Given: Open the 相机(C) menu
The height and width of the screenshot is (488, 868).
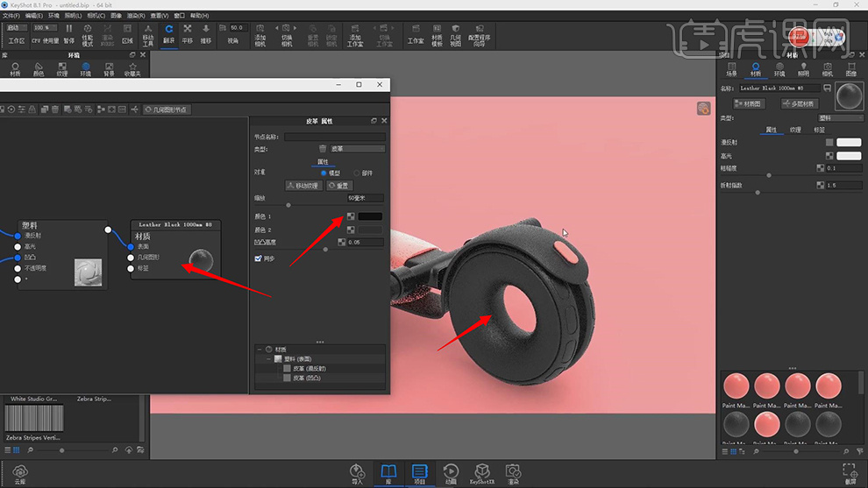Looking at the screenshot, I should [97, 16].
